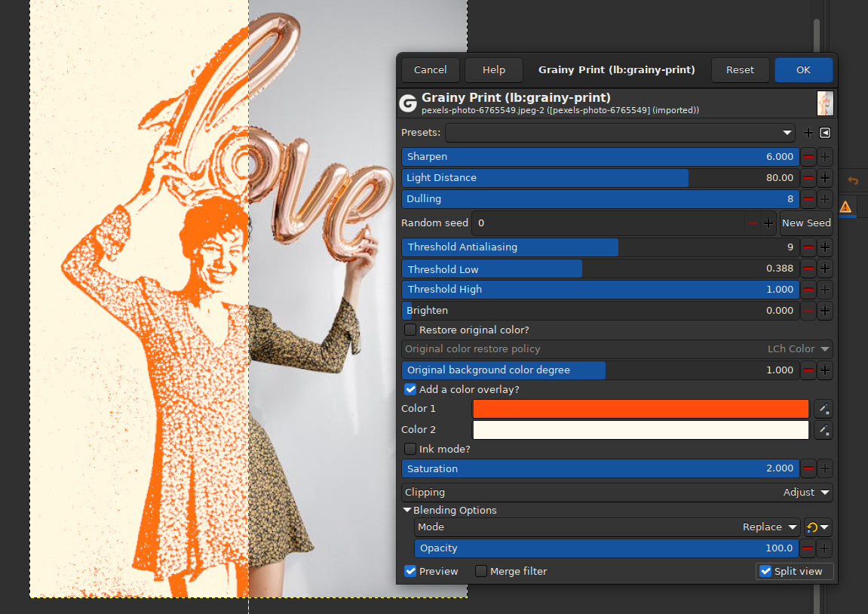
Task: Reset the filter settings
Action: click(x=740, y=69)
